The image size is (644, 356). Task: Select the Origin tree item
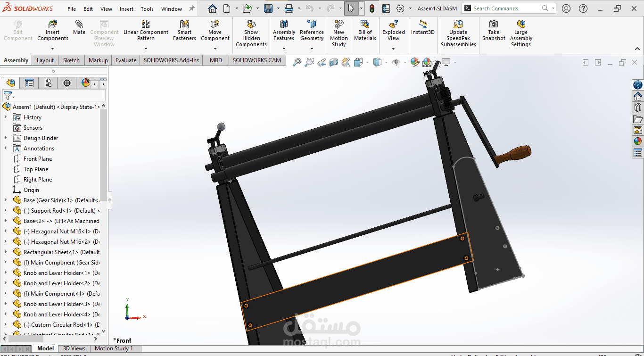31,190
